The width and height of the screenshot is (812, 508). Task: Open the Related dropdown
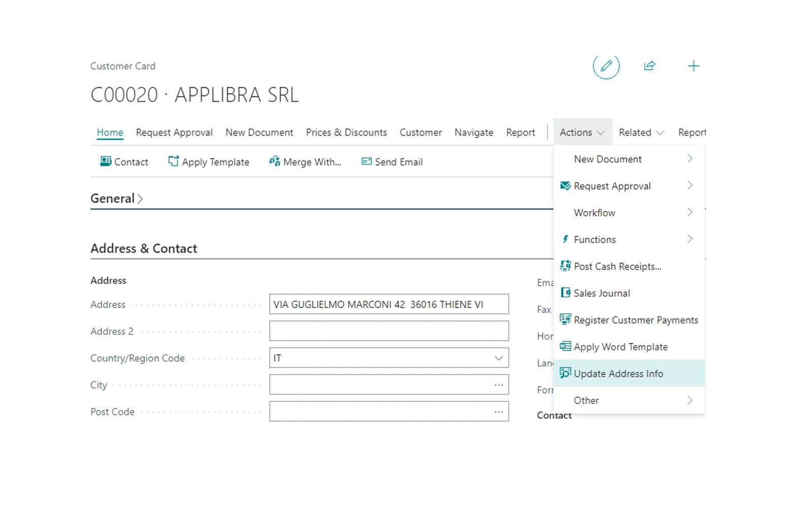641,132
